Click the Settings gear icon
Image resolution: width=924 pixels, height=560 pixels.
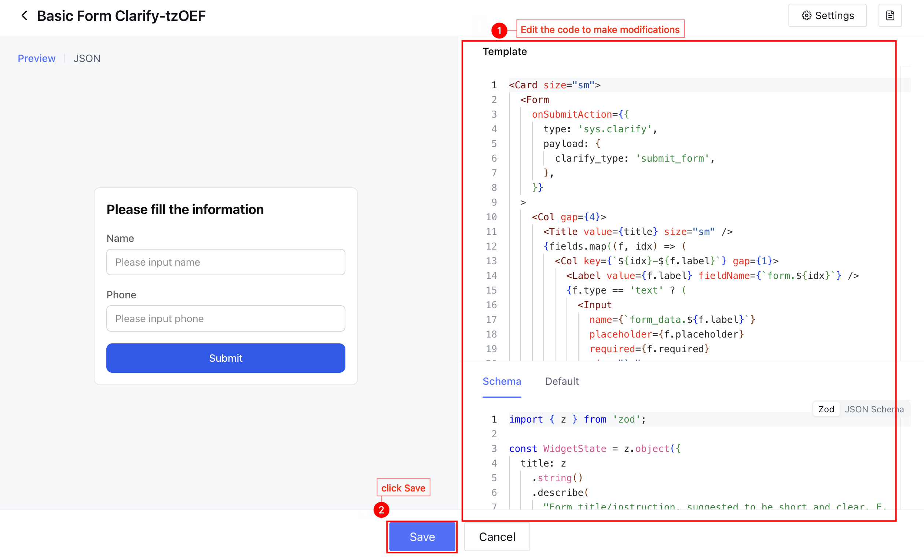pyautogui.click(x=806, y=16)
